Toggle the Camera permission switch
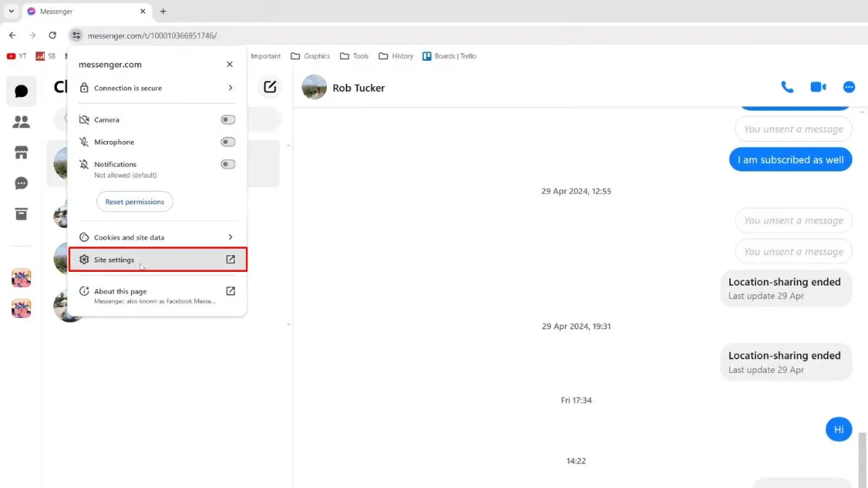This screenshot has height=488, width=868. [x=228, y=119]
